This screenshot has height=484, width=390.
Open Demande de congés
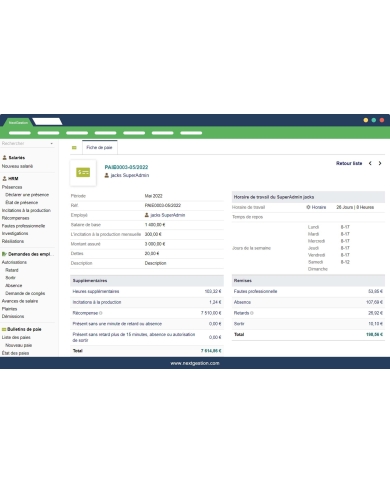click(x=25, y=294)
